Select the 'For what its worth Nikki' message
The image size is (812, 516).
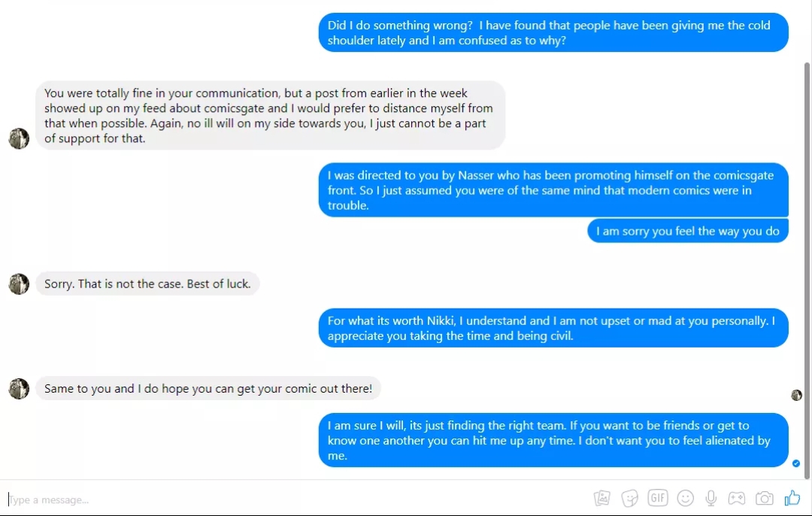[553, 328]
